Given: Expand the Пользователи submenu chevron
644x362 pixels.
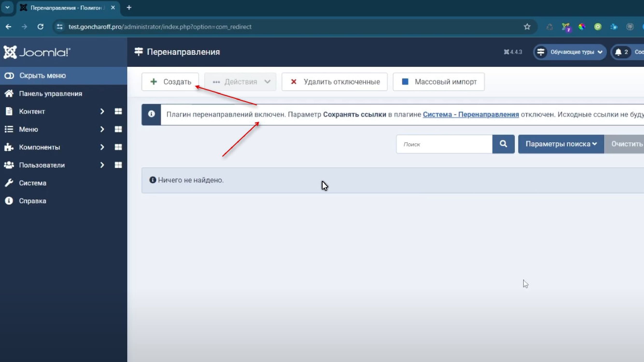Looking at the screenshot, I should coord(102,165).
